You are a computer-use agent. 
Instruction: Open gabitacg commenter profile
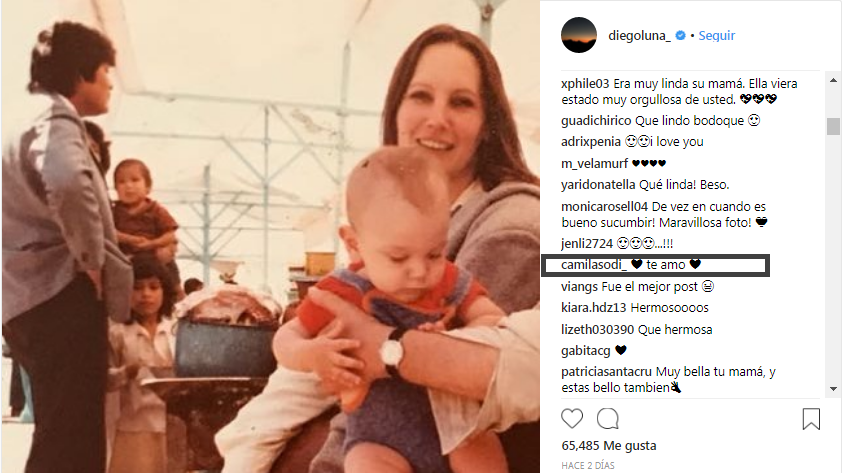(x=586, y=351)
